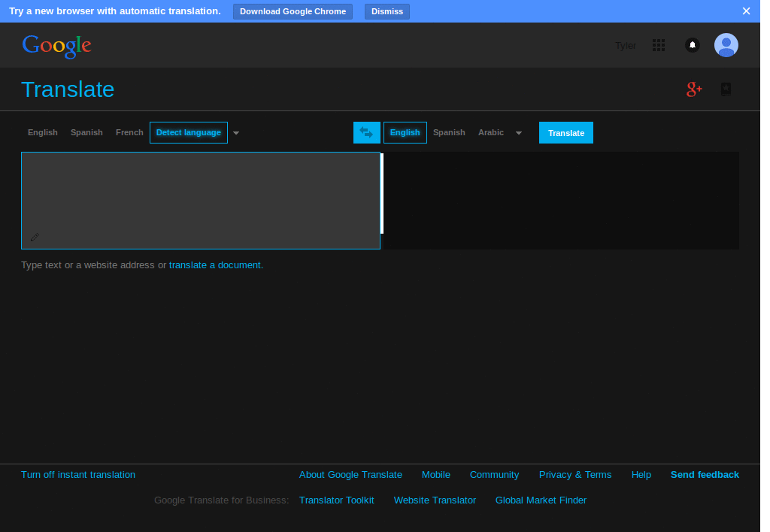Select Spanish as target language
The image size is (770, 532).
click(x=450, y=132)
